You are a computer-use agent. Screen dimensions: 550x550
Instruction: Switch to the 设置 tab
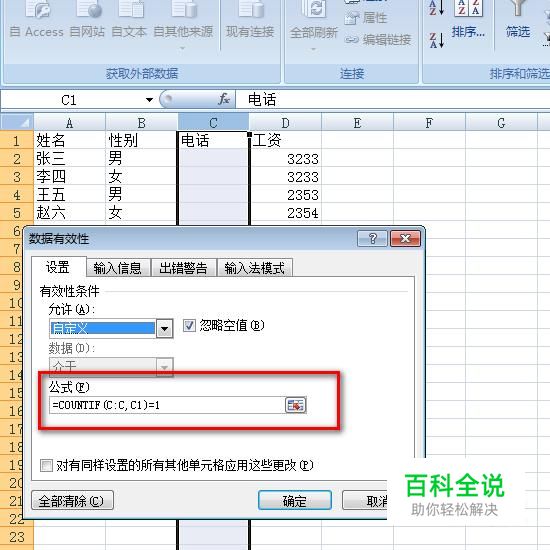tap(58, 267)
